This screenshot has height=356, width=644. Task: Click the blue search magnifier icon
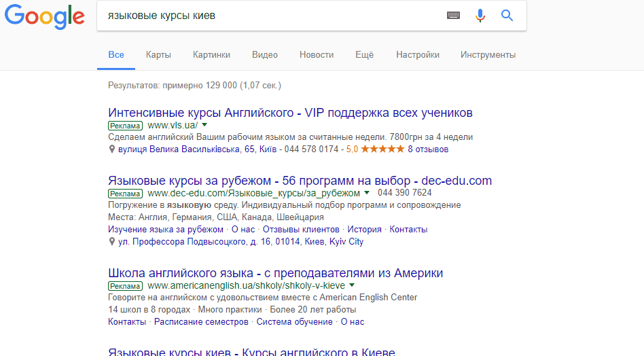507,16
